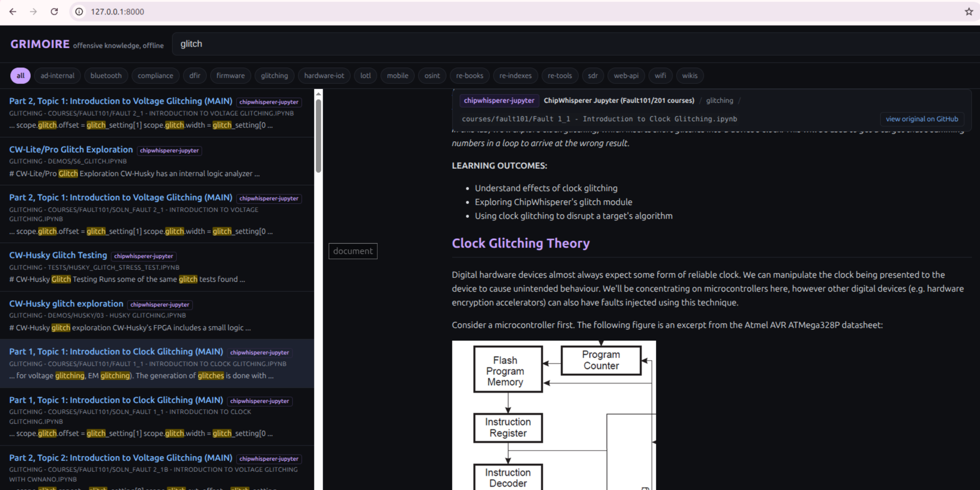The image size is (980, 490).
Task: Click the GRIMOIRE logo title
Action: (40, 44)
